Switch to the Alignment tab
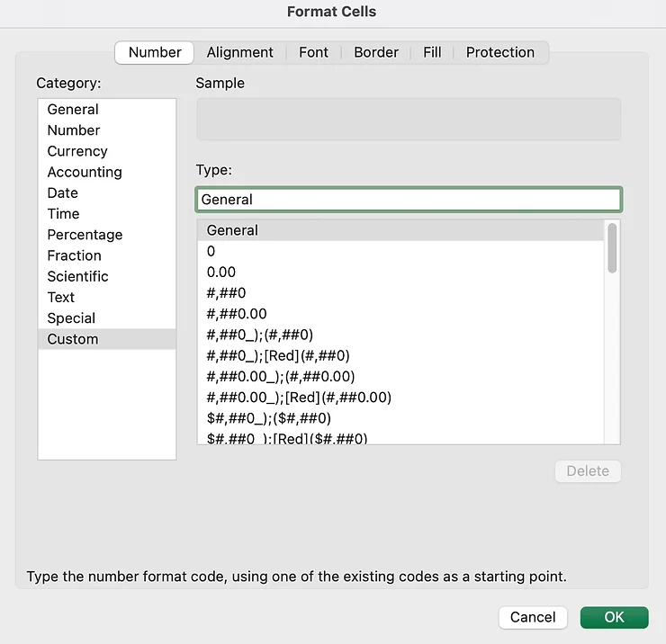 click(x=239, y=52)
